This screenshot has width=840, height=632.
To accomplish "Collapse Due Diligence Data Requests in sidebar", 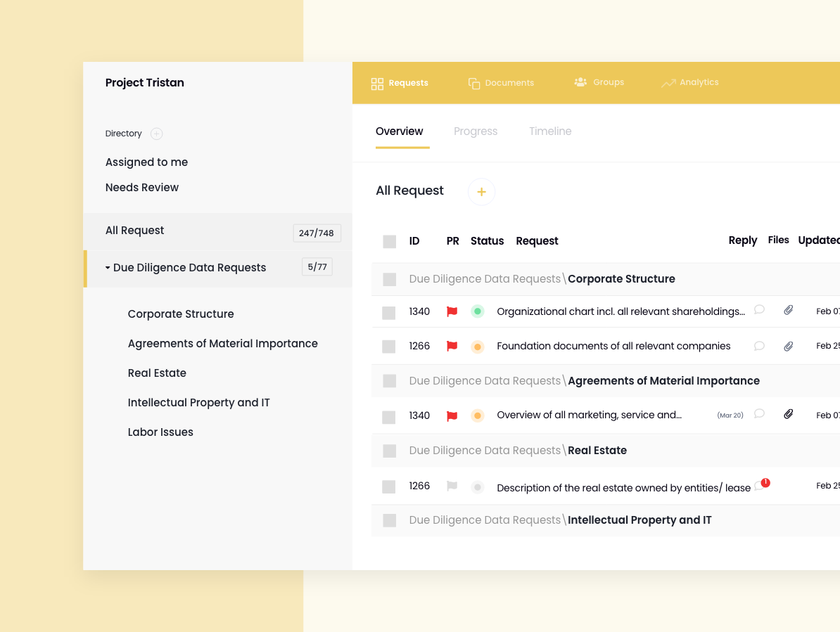I will (107, 267).
